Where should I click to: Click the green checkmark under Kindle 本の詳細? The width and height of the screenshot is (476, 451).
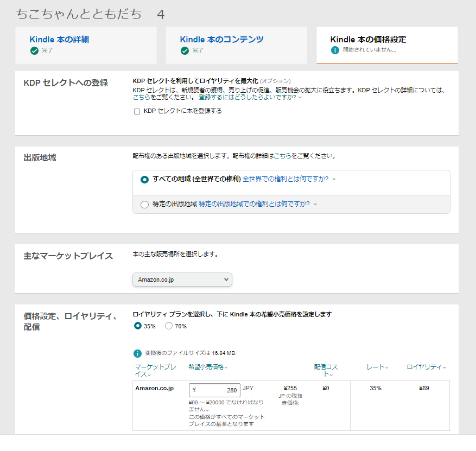point(34,50)
